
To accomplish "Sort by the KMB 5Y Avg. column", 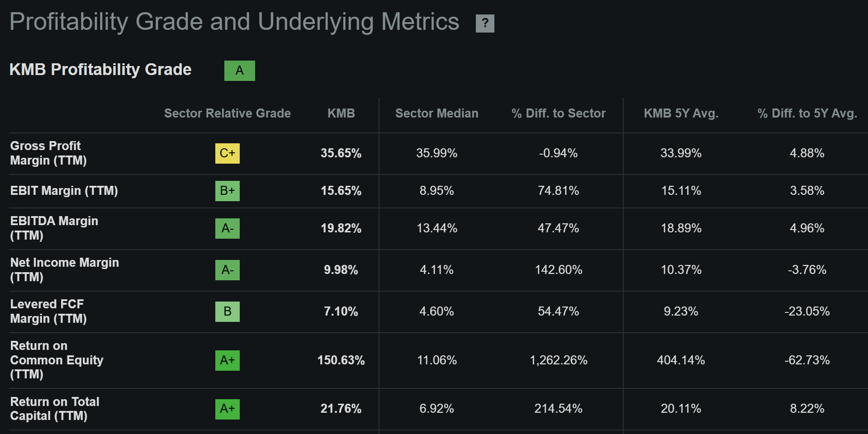I will 681,113.
